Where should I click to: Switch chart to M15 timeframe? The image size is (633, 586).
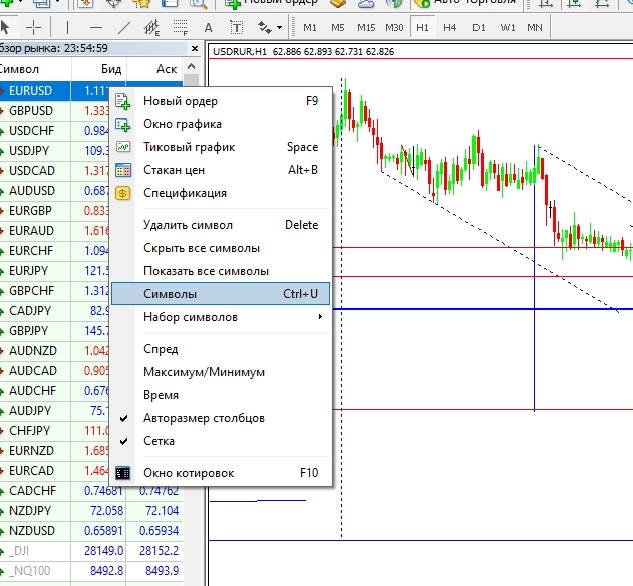click(366, 27)
